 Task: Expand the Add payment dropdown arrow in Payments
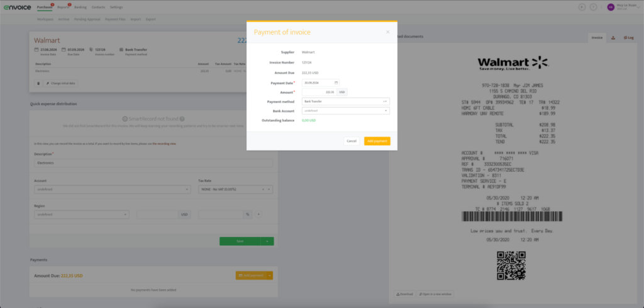tap(270, 275)
